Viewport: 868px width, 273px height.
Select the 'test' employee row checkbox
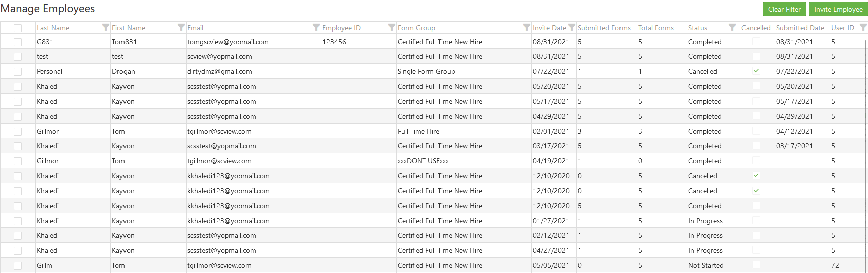18,57
